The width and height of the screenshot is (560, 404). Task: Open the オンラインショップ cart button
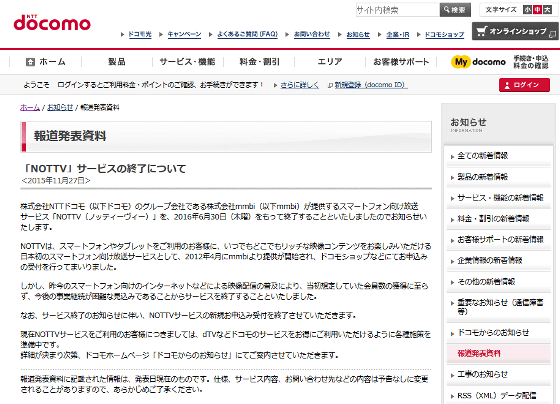(x=515, y=31)
